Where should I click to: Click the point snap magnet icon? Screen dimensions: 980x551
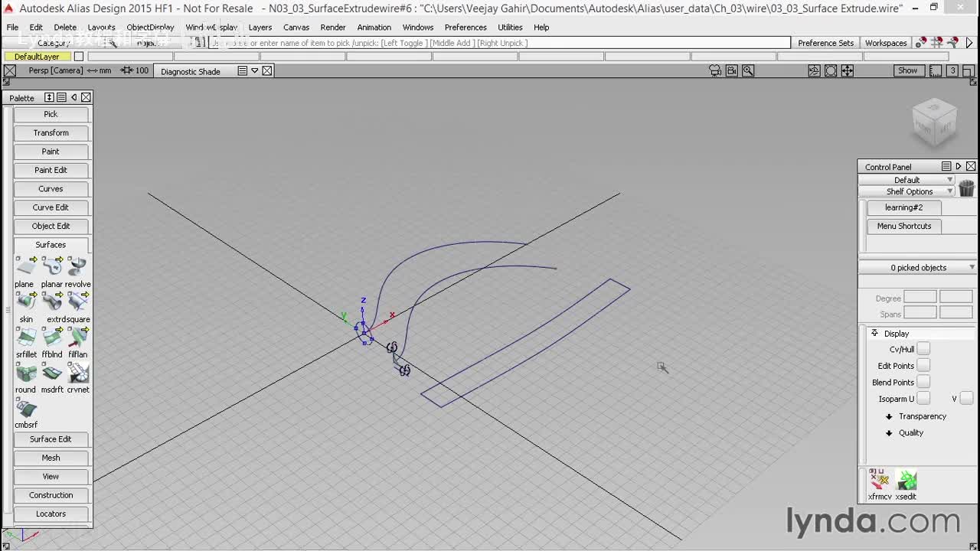coord(921,43)
